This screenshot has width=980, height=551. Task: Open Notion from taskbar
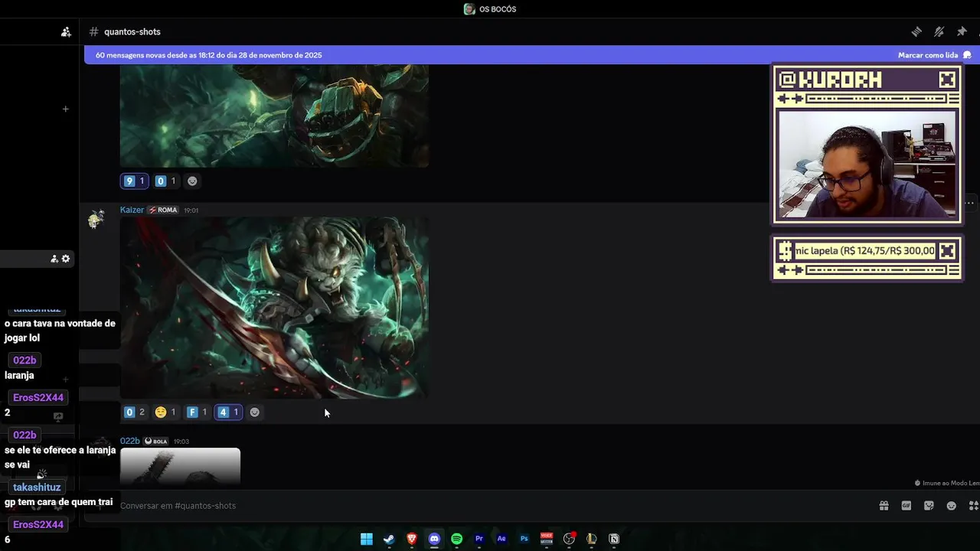tap(614, 539)
